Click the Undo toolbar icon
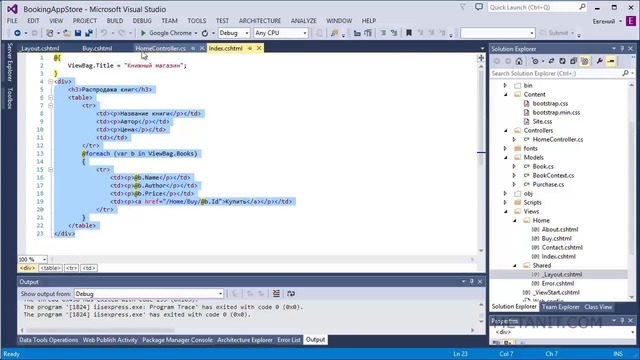The height and width of the screenshot is (360, 640). point(104,33)
